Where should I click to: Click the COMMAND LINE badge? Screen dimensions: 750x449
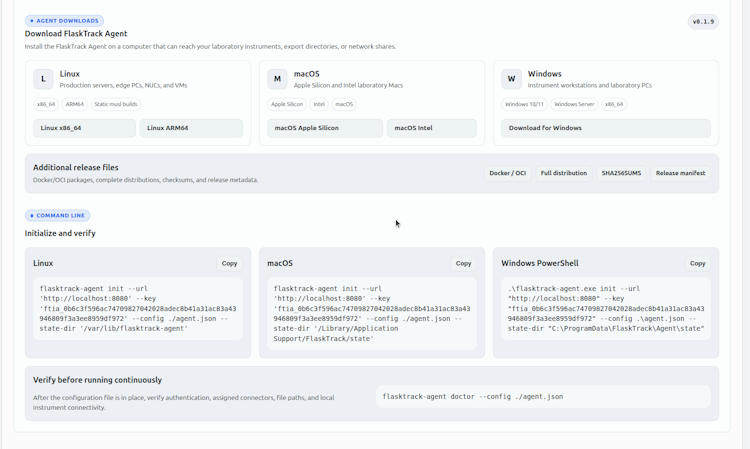pyautogui.click(x=57, y=216)
